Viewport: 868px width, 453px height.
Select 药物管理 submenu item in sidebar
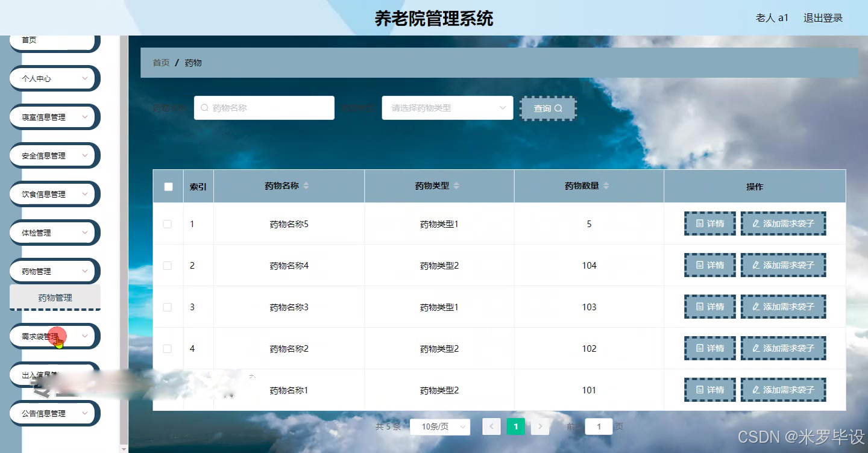tap(55, 297)
